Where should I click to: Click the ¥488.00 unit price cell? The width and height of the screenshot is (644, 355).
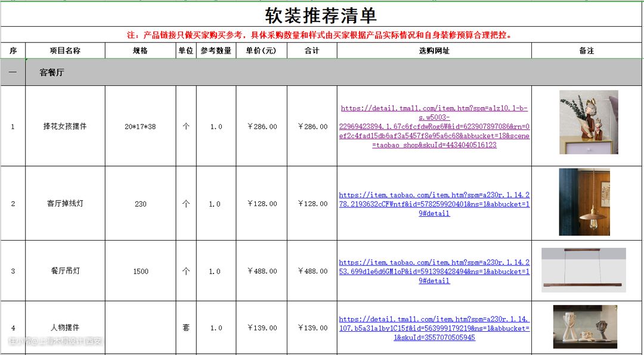point(261,271)
